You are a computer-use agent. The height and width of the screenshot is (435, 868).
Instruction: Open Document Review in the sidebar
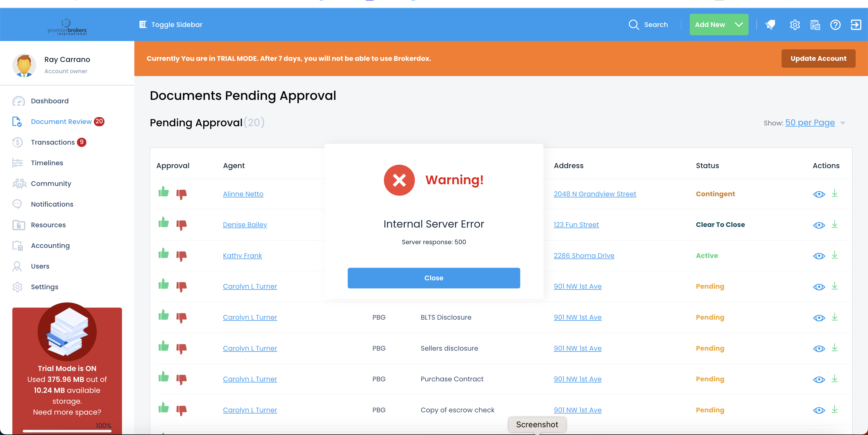click(61, 122)
